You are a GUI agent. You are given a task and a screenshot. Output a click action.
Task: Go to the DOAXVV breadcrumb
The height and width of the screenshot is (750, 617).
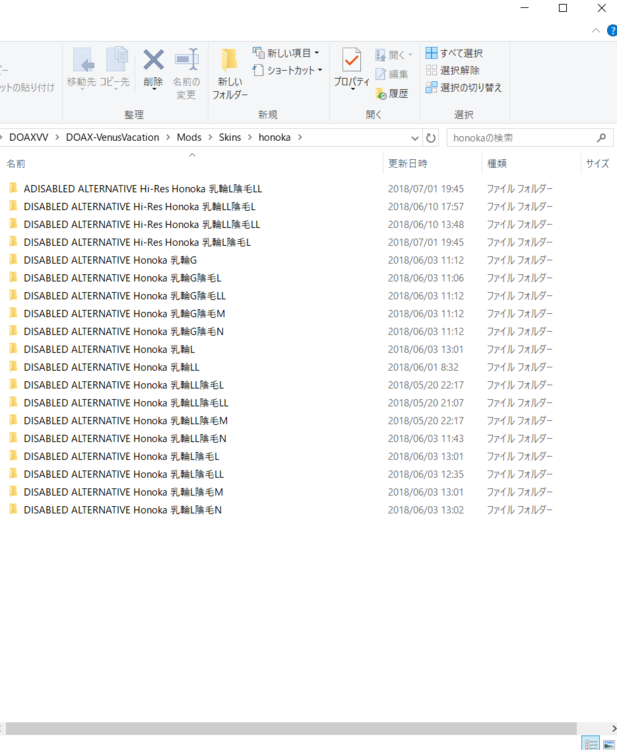click(x=29, y=137)
